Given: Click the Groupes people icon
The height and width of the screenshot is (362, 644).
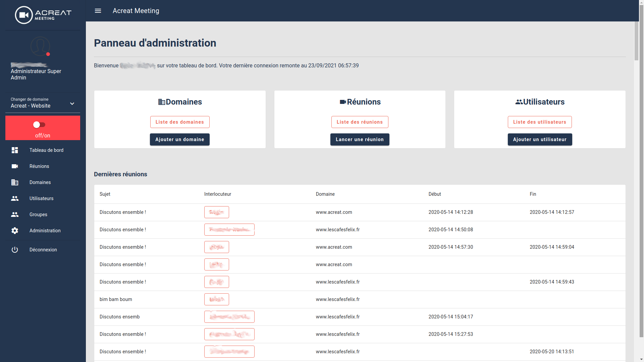Looking at the screenshot, I should click(15, 215).
